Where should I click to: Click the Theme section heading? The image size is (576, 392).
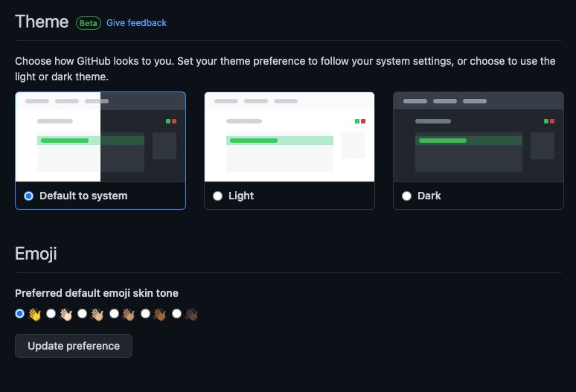pos(42,22)
